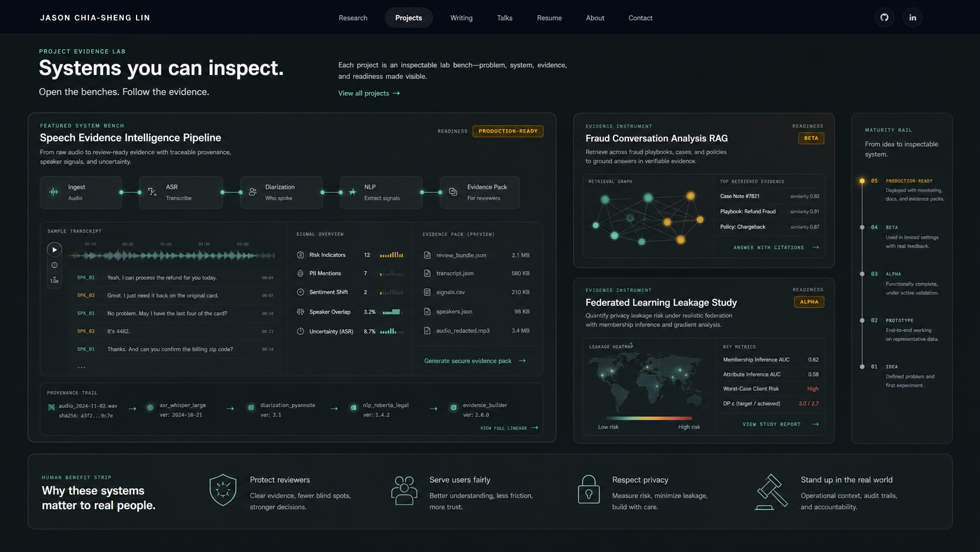Image resolution: width=980 pixels, height=552 pixels.
Task: Click the Ingest audio waveform icon
Action: (54, 192)
